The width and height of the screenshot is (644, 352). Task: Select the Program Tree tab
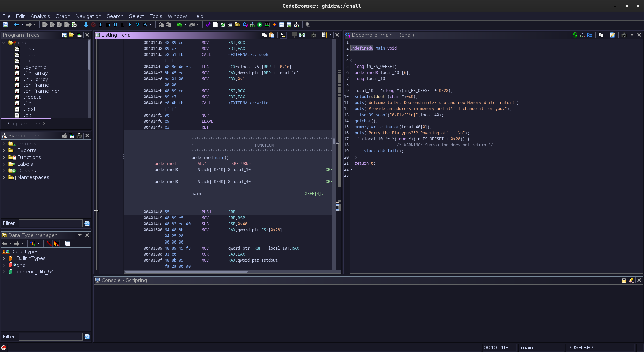coord(23,124)
